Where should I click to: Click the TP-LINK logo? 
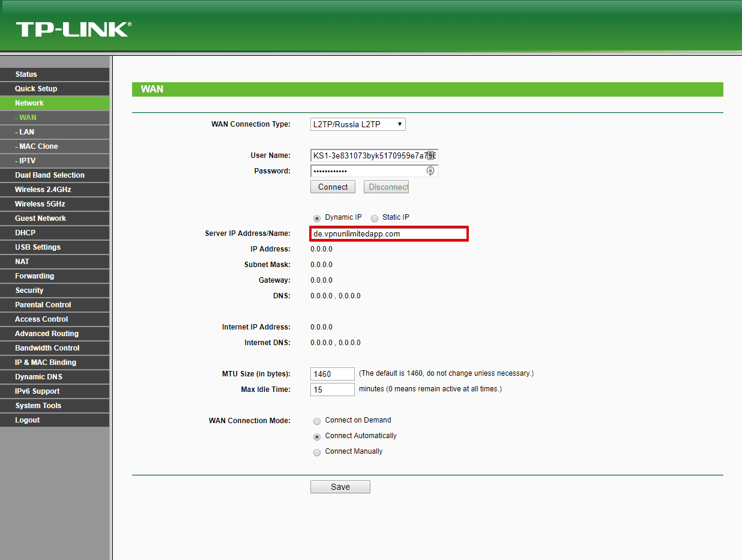[73, 29]
